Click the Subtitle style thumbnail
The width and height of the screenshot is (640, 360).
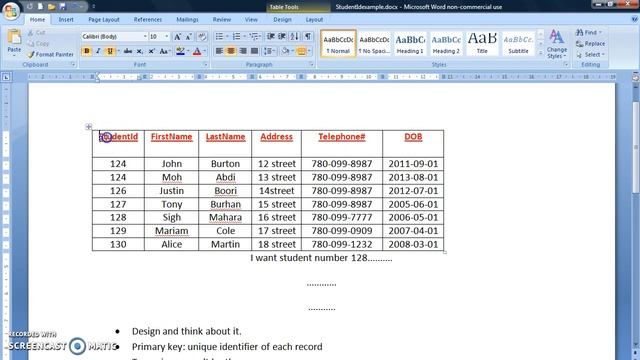click(x=518, y=44)
